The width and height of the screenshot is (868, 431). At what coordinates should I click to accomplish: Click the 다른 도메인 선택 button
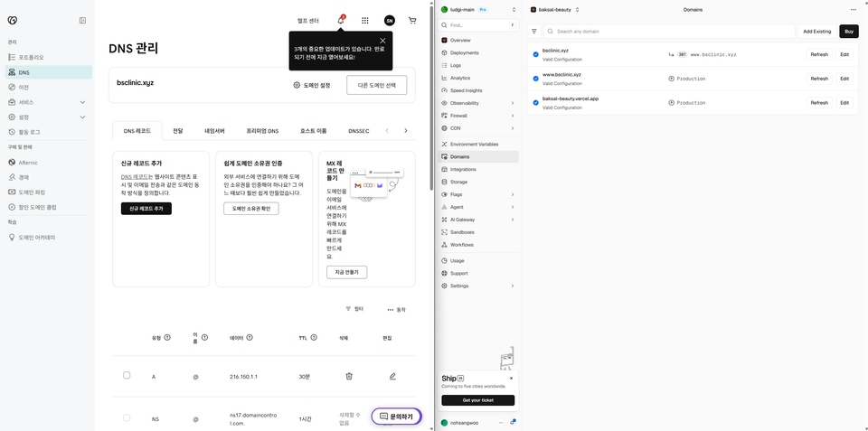click(376, 85)
